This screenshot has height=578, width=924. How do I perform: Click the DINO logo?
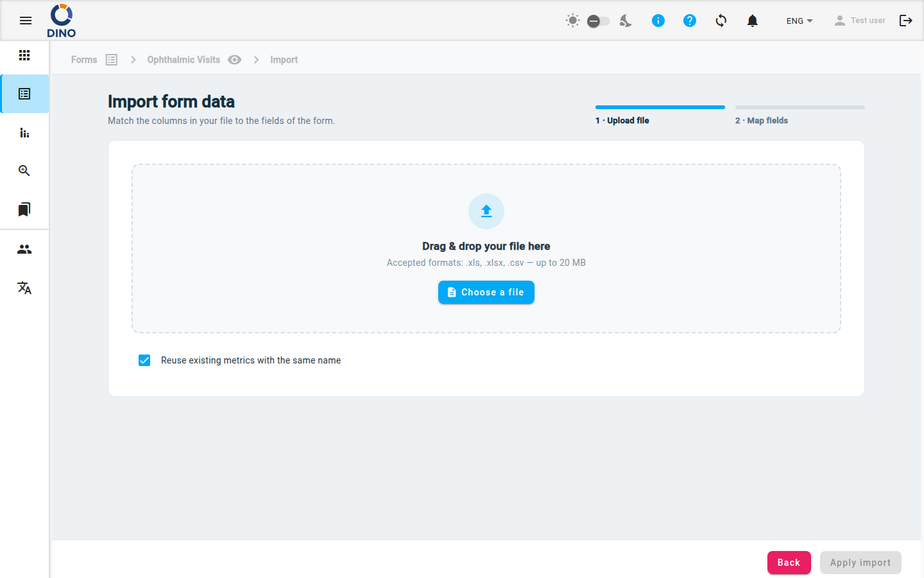(x=62, y=21)
